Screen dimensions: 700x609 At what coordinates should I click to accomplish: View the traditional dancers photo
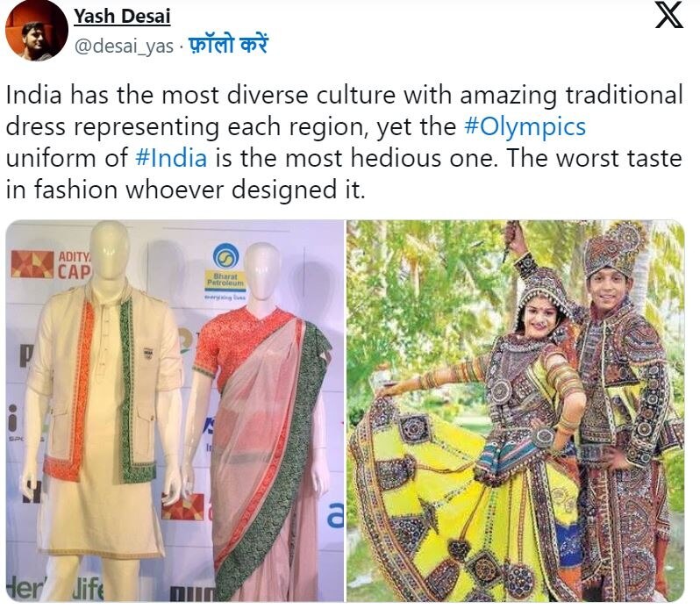[x=516, y=411]
